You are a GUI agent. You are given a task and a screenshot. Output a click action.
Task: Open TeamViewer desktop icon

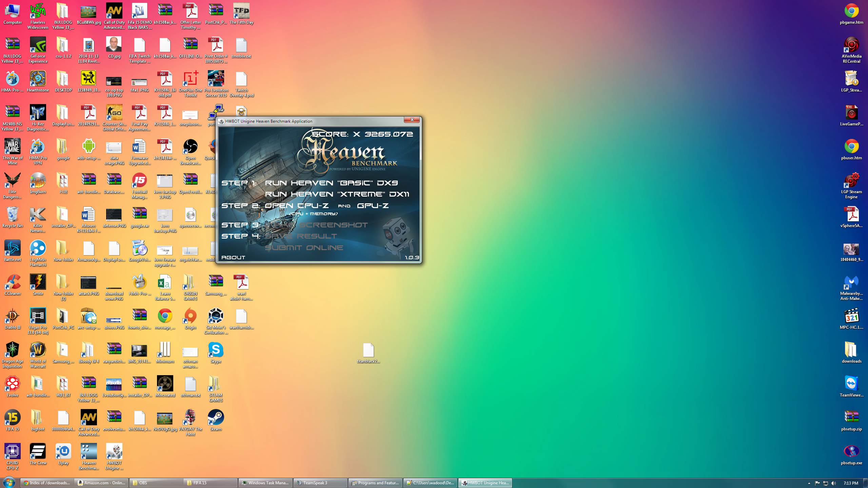coord(851,387)
